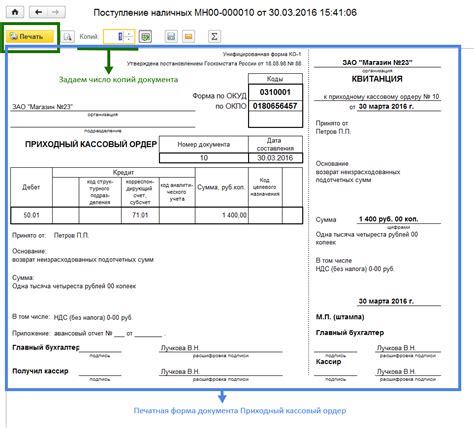
Task: Click OKPO code cell '0180656457'
Action: (x=275, y=106)
